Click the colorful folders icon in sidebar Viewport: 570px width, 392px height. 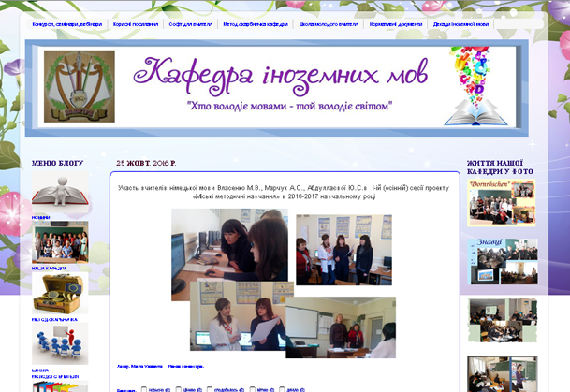click(x=60, y=385)
